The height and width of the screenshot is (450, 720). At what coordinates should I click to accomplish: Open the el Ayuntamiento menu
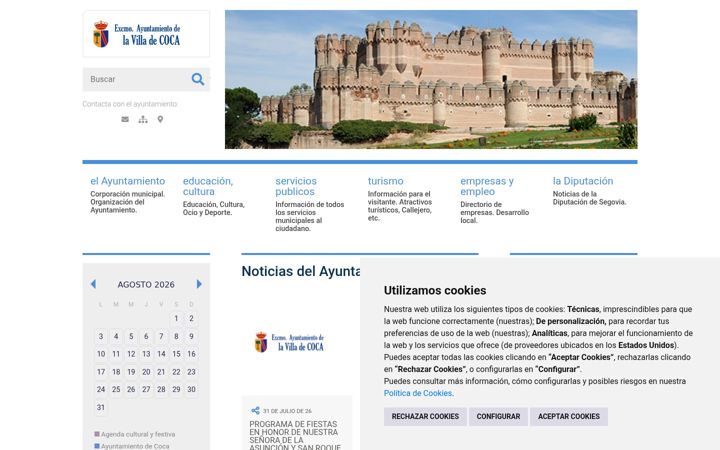tap(128, 181)
